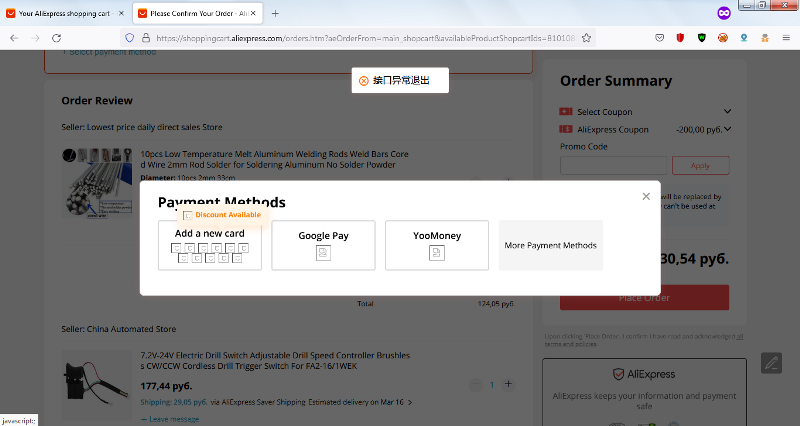
Task: Apply the promo code
Action: 701,166
